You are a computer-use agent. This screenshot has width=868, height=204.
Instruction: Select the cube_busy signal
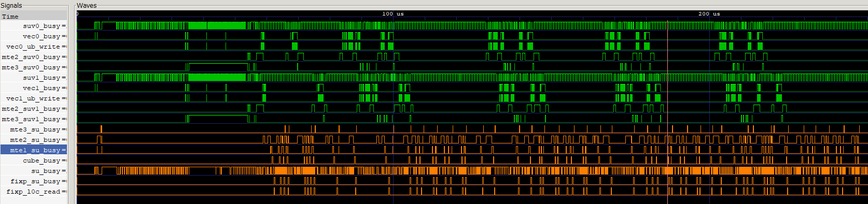(x=34, y=161)
